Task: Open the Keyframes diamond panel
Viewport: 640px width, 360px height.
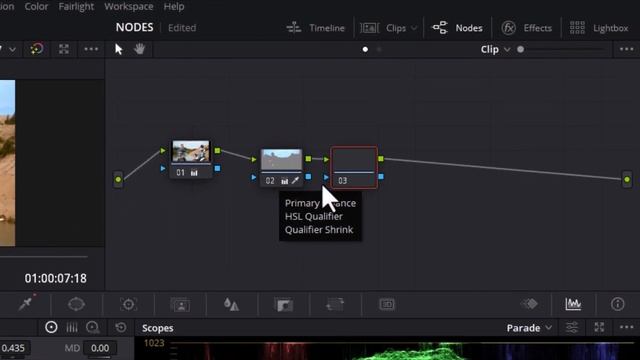Action: click(x=529, y=304)
